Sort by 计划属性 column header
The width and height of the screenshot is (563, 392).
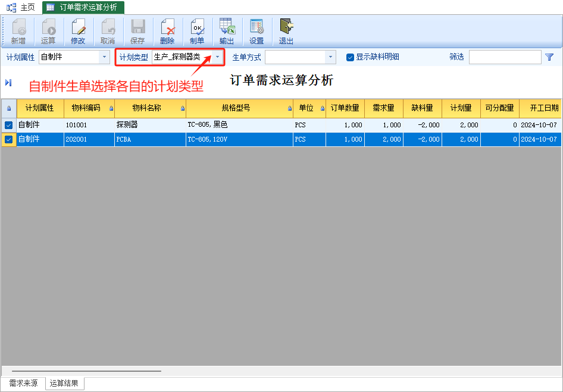40,108
